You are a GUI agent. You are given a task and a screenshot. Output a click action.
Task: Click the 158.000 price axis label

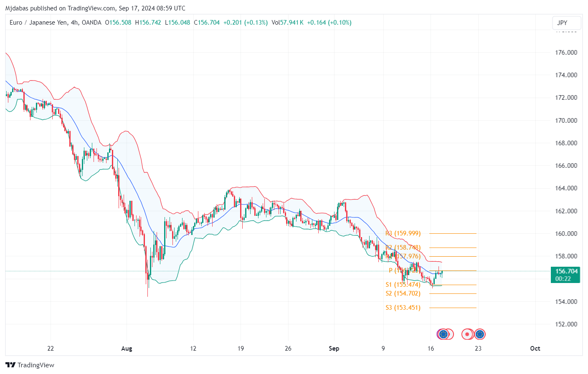566,256
